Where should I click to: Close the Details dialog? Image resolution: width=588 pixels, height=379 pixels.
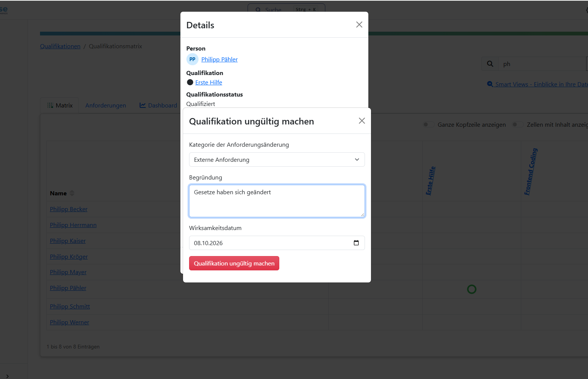(359, 25)
